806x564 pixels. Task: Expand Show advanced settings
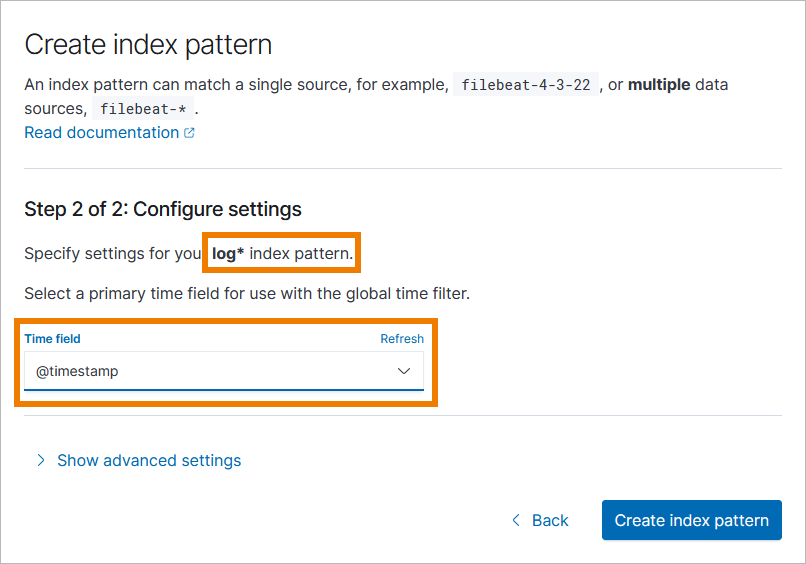[x=149, y=460]
